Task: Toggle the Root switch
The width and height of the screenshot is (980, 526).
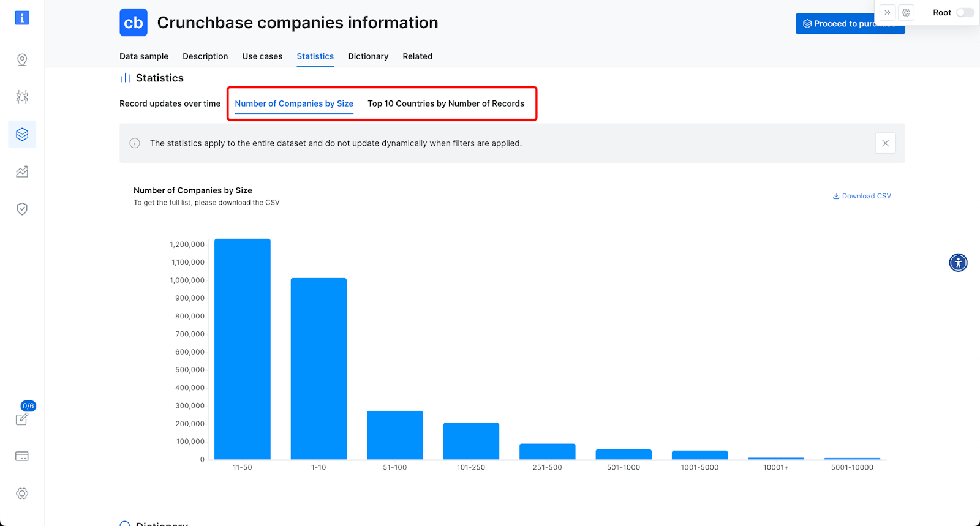Action: point(965,12)
